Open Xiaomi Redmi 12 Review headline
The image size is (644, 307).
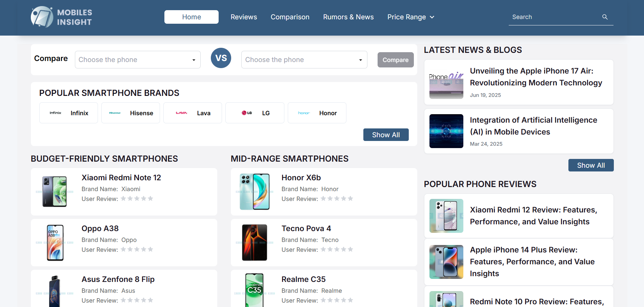[534, 216]
